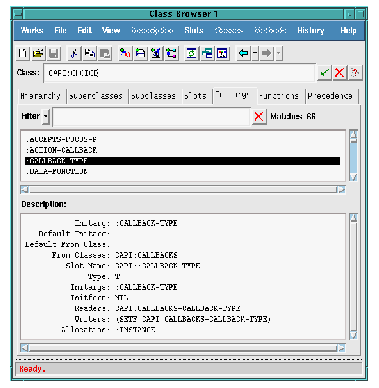Open the forward history dropdown arrow

point(279,53)
